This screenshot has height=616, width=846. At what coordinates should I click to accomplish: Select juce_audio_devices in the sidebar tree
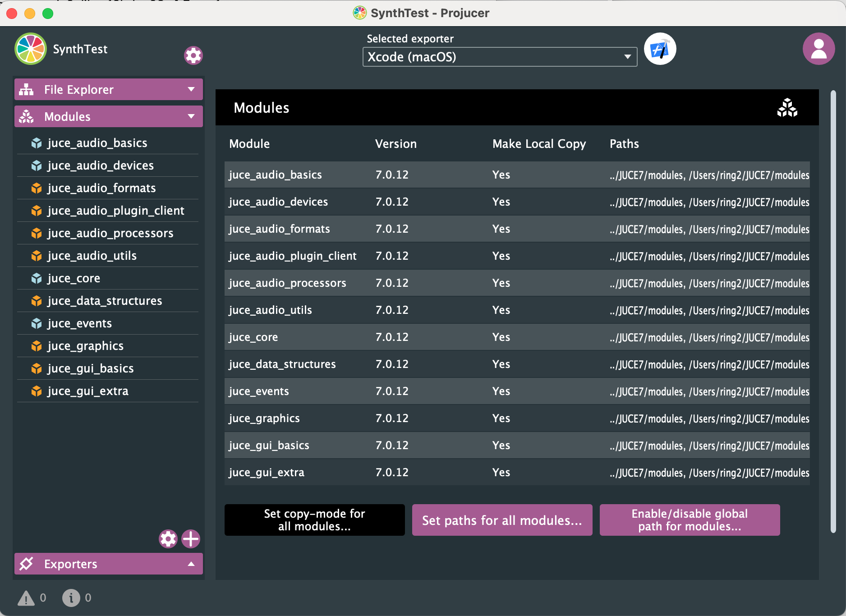(108, 165)
